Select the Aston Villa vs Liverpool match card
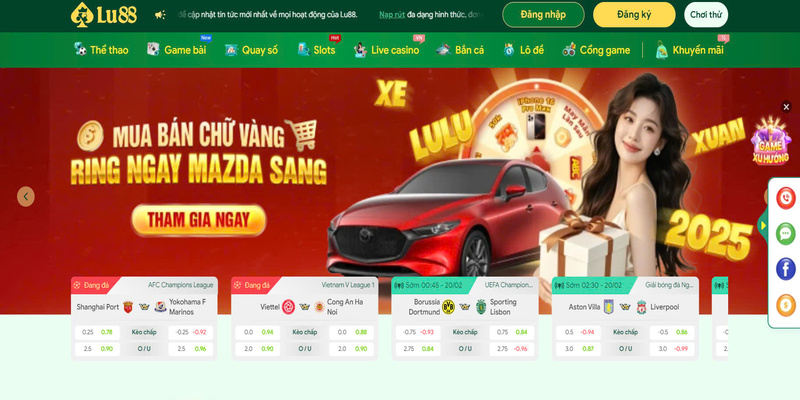 point(626,318)
